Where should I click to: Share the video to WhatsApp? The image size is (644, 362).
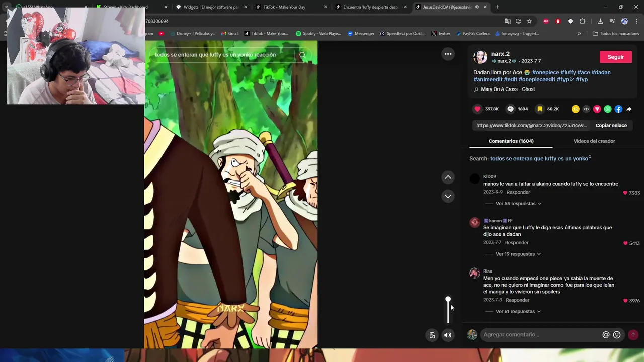pos(608,109)
